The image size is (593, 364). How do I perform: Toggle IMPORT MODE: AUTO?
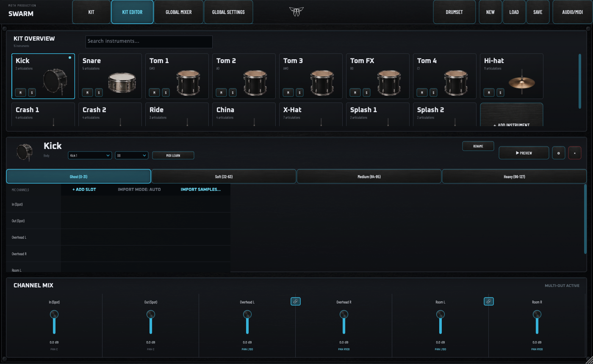pos(139,190)
